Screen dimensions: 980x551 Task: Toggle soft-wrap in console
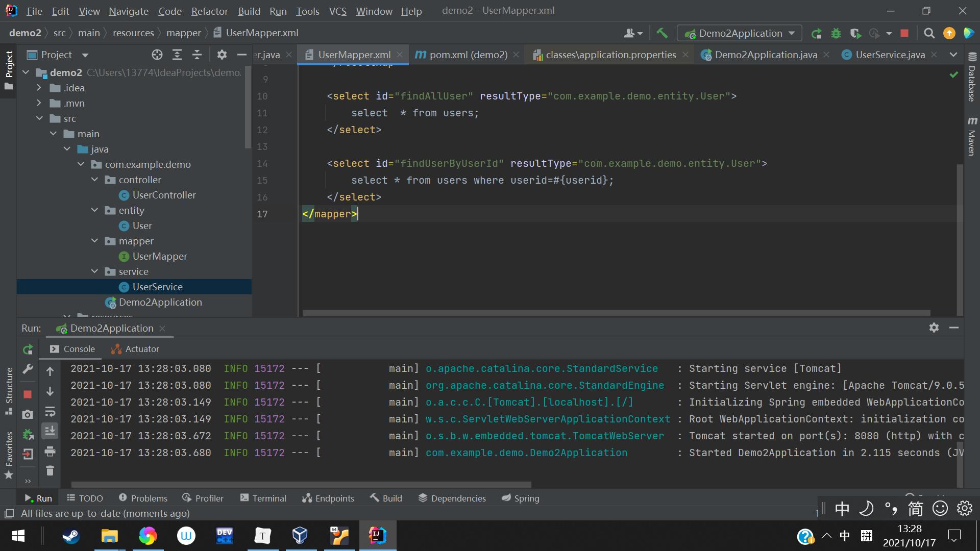pos(50,411)
